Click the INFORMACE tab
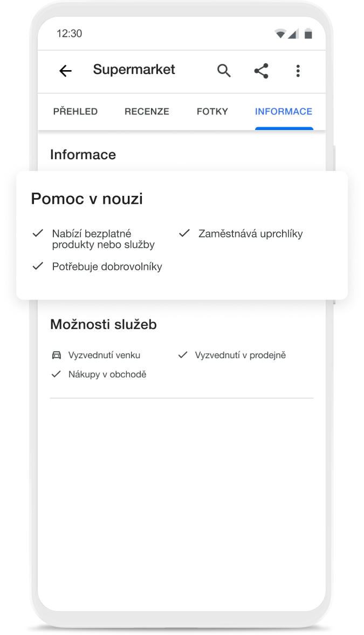The image size is (364, 635). coord(284,112)
